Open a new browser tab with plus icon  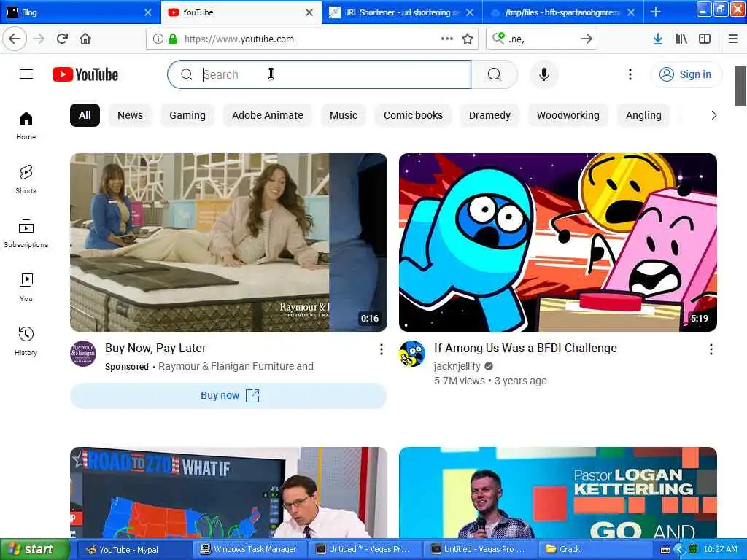[656, 12]
